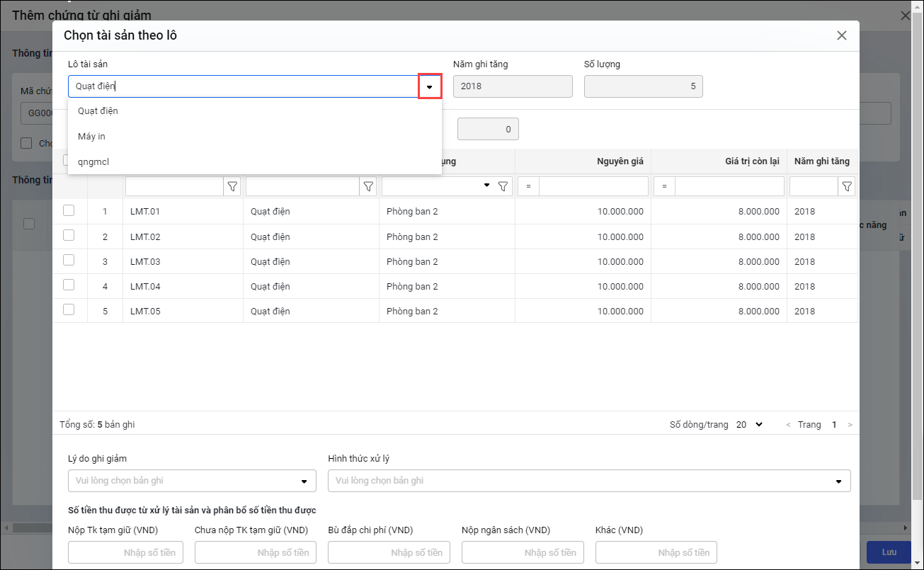Expand the Hình thức xử lý dropdown
Screen dimensions: 924x570
[588, 481]
